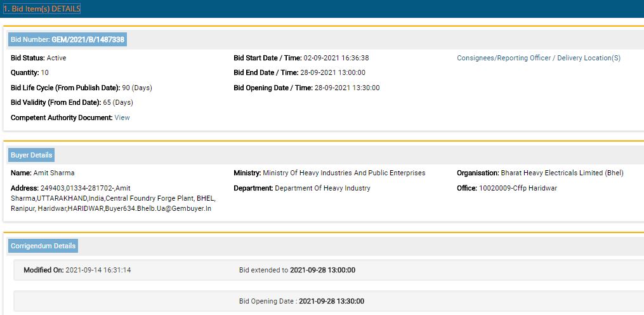
Task: Click the Bid Opening Date / Time value
Action: (x=347, y=88)
